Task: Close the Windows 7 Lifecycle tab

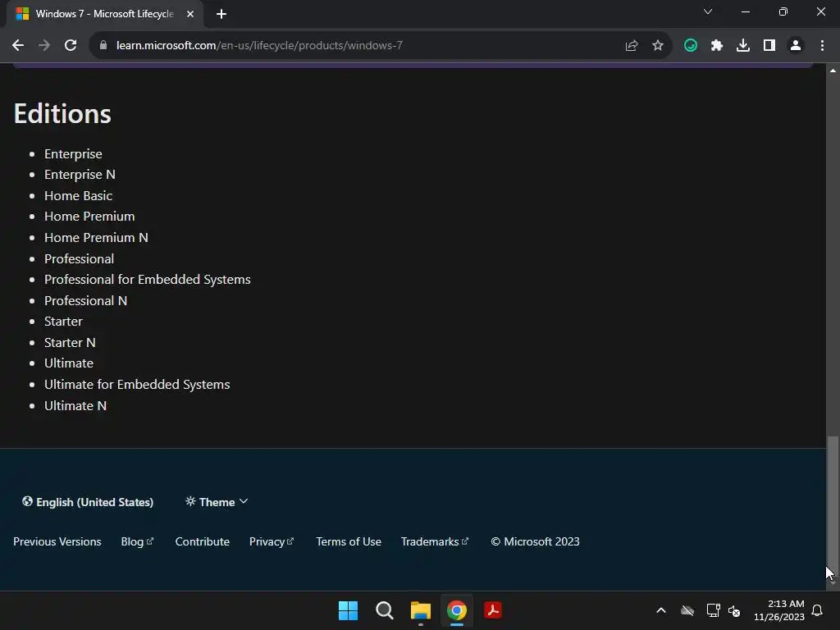Action: (190, 14)
